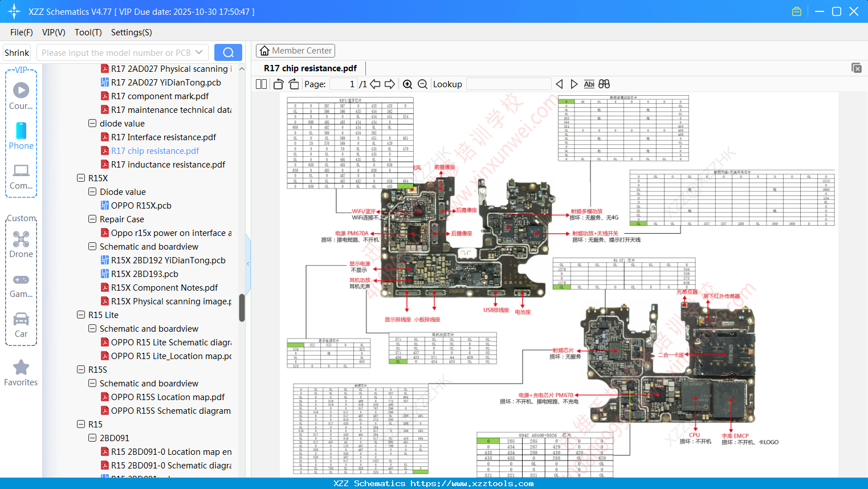
Task: Open the model number dropdown arrow
Action: pos(199,52)
